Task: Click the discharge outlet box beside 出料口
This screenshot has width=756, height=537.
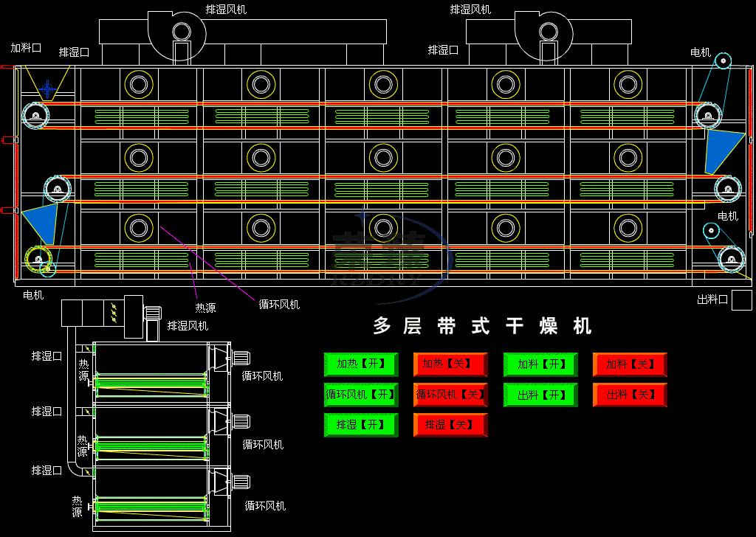Action: (x=741, y=300)
